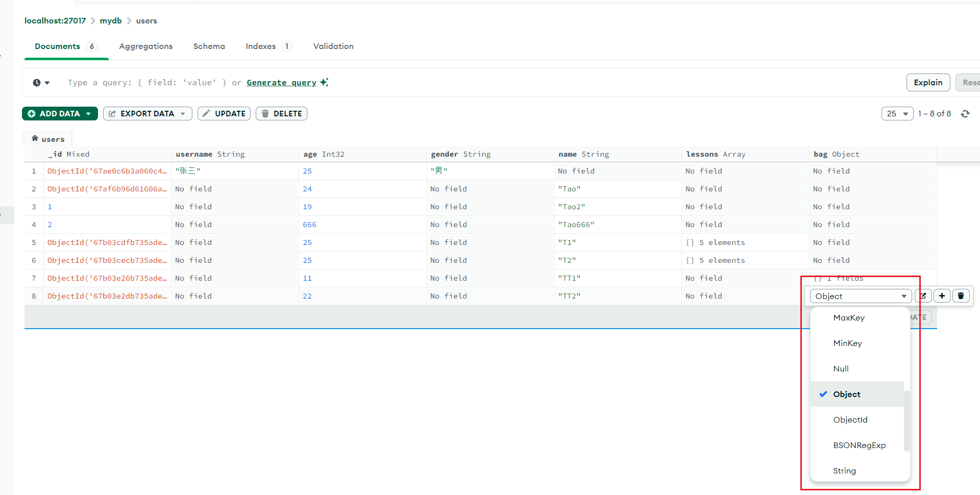The height and width of the screenshot is (495, 980).
Task: Select the checked Object type option
Action: click(x=847, y=394)
